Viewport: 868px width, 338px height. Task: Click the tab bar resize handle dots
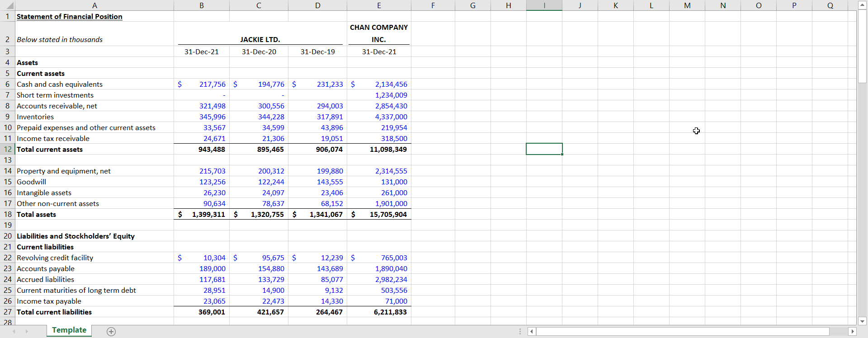(x=520, y=331)
